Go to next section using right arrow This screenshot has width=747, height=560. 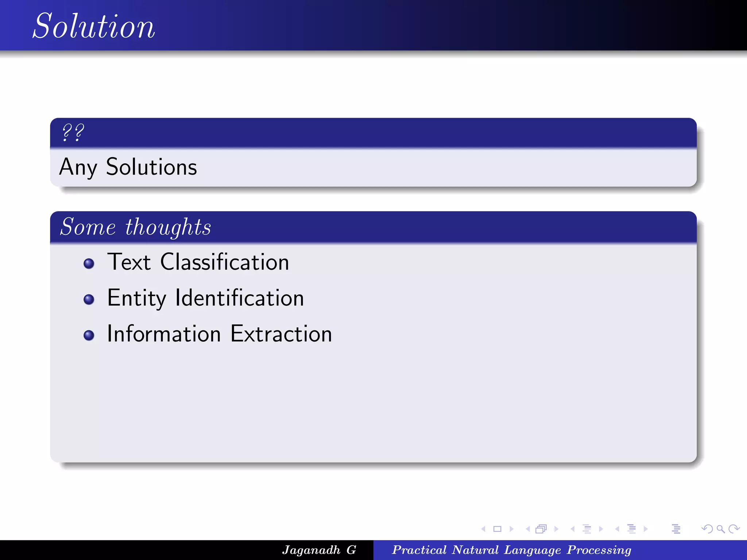pyautogui.click(x=646, y=529)
